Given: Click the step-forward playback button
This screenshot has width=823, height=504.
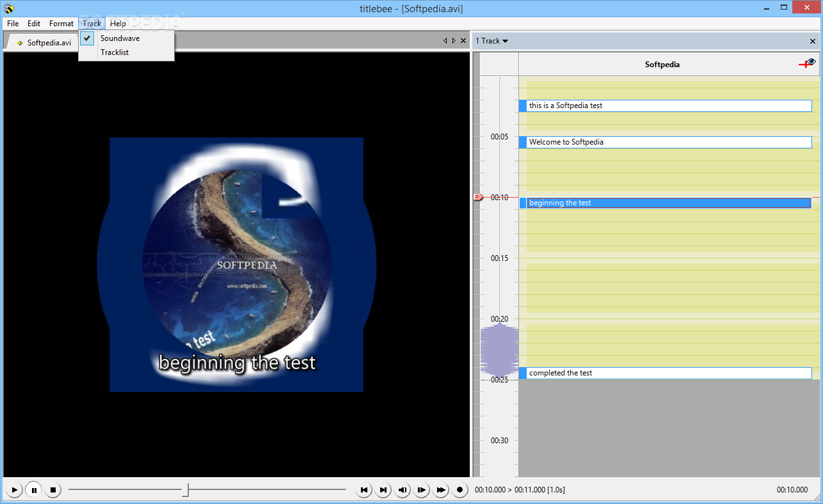Looking at the screenshot, I should tap(422, 490).
